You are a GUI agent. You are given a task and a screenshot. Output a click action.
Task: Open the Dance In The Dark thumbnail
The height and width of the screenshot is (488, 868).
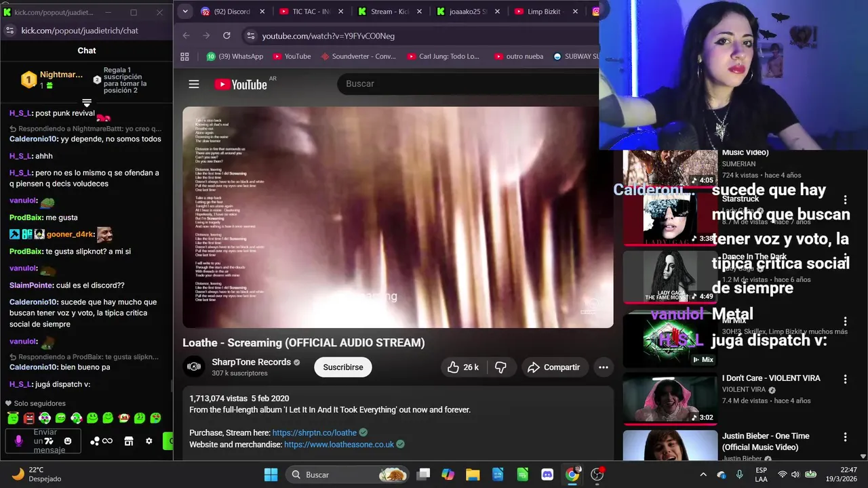click(670, 277)
